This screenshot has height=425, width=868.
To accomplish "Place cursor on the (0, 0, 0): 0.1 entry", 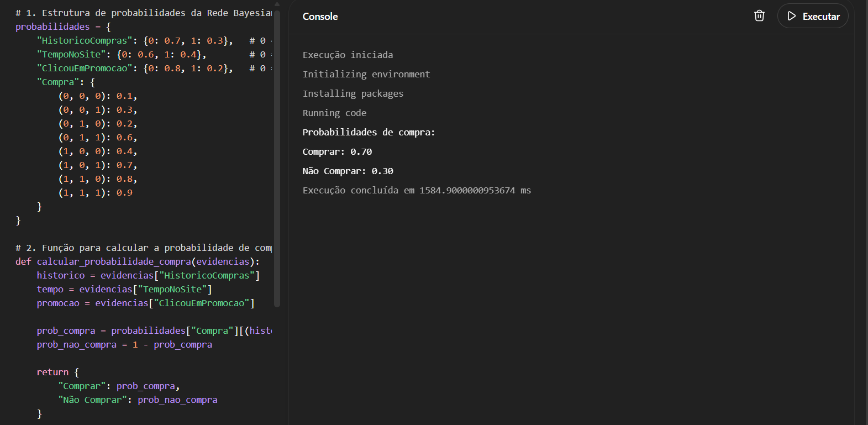I will pos(97,96).
